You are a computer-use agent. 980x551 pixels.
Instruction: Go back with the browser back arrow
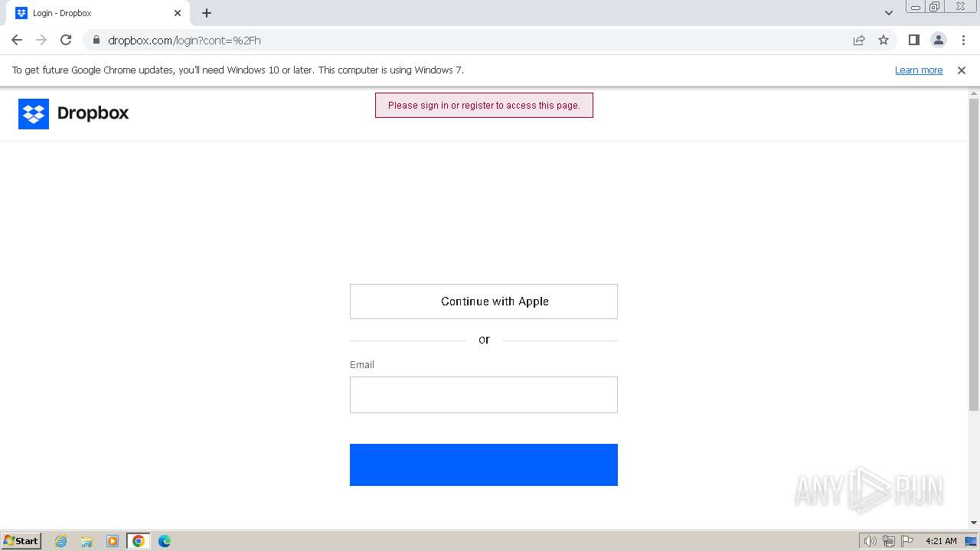(17, 40)
